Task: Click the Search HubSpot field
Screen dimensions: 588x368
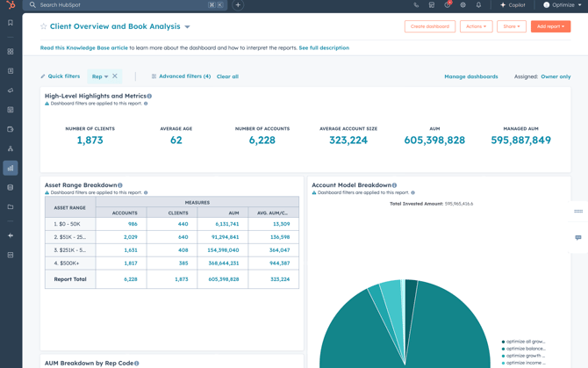Action: (125, 5)
